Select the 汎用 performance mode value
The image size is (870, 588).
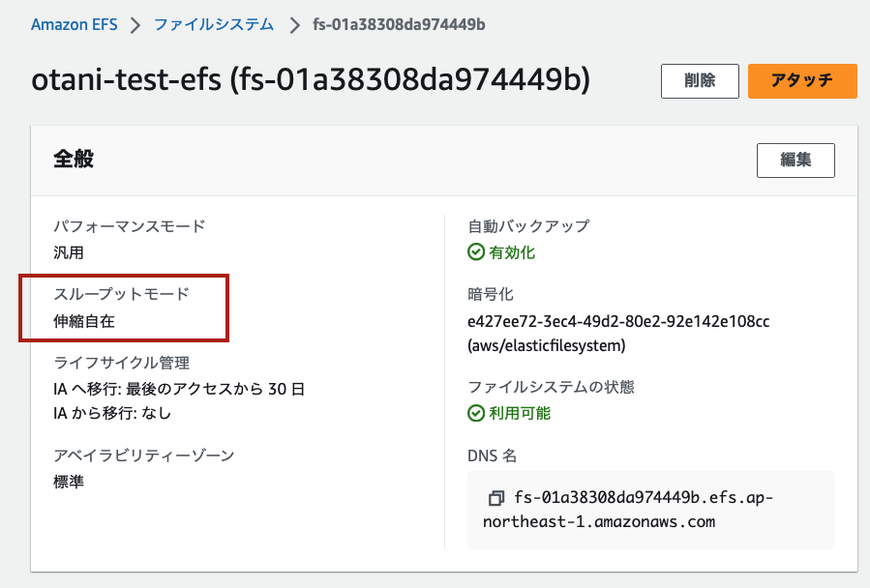[69, 252]
